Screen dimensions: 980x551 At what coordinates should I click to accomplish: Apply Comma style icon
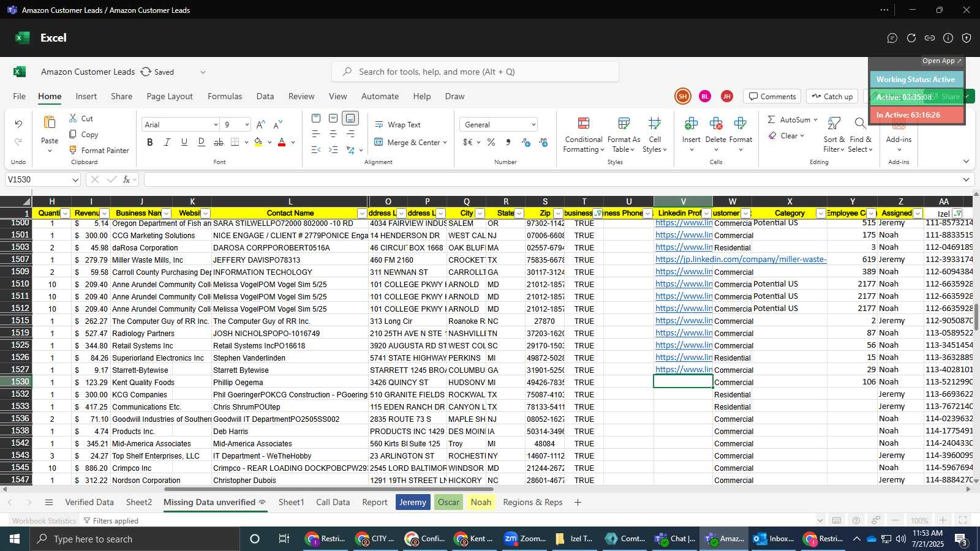(508, 142)
